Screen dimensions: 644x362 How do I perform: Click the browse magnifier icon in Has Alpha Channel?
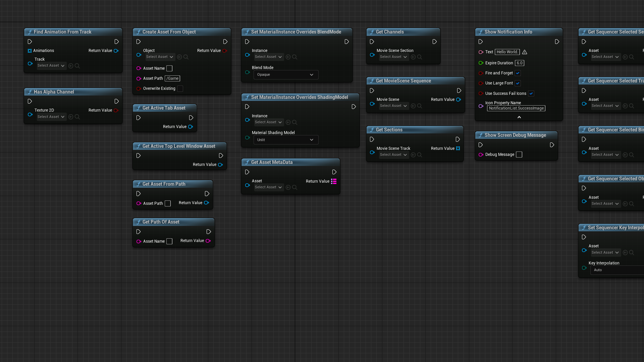coord(77,117)
